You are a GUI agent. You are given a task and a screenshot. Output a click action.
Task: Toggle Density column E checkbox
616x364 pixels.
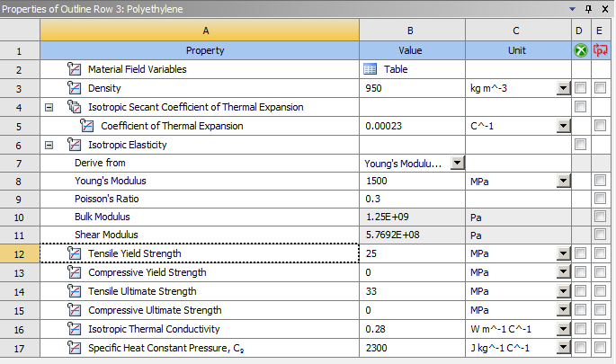[600, 87]
